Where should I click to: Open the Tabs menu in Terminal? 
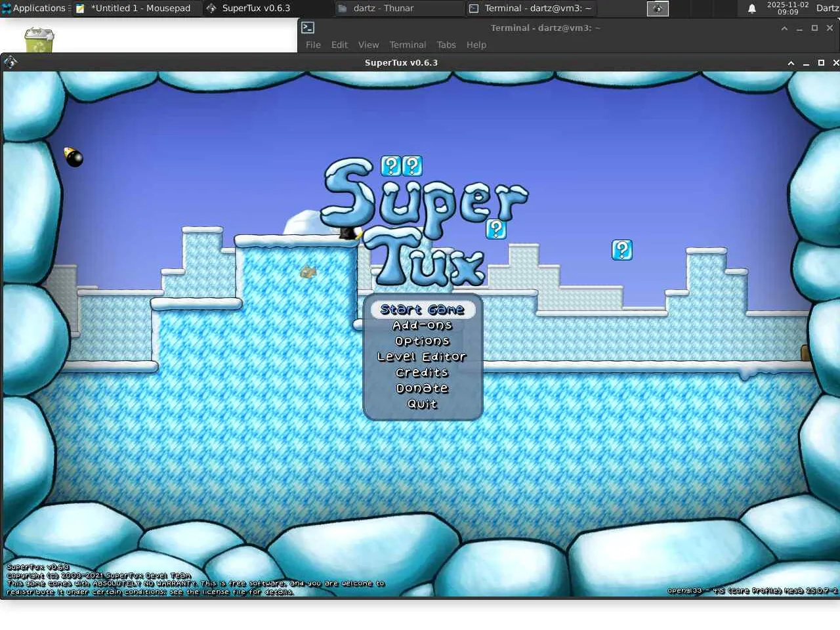446,45
